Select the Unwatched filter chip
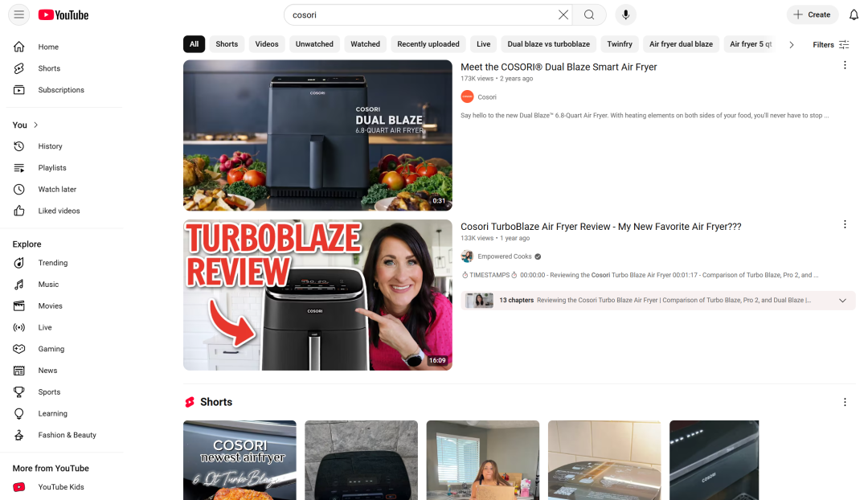This screenshot has height=500, width=868. coord(314,44)
